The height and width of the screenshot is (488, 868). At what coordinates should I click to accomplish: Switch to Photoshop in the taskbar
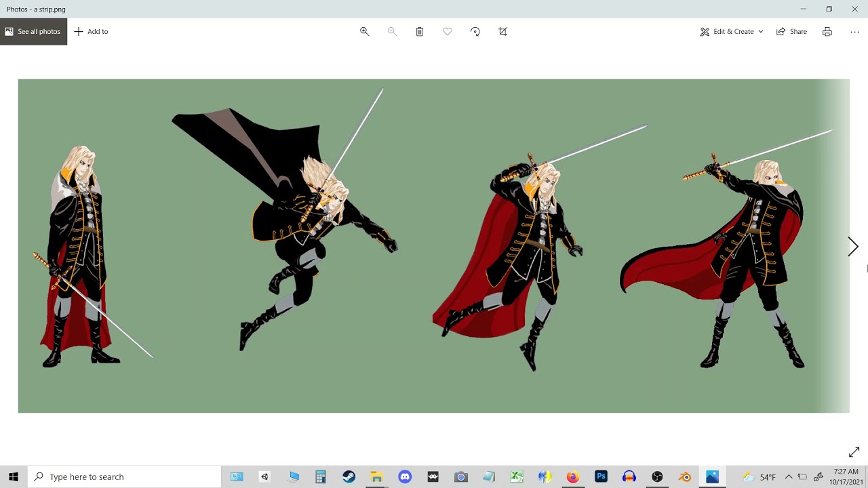(601, 476)
